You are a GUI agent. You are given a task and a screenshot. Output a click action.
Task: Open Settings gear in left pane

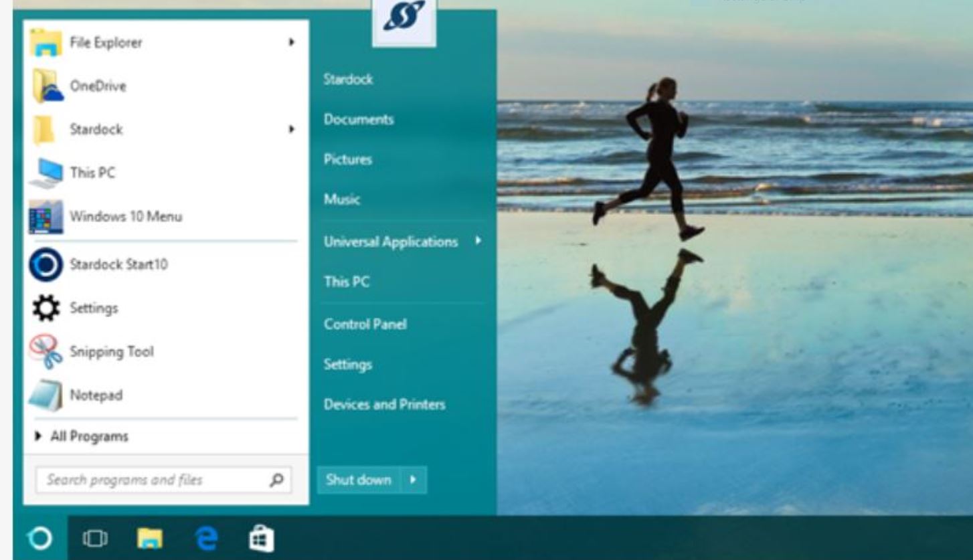click(46, 308)
